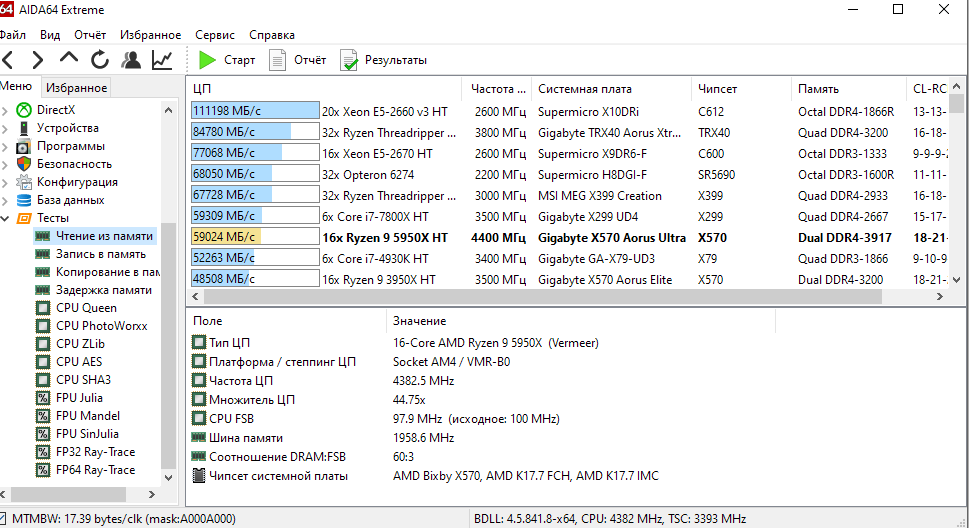The width and height of the screenshot is (969, 528).
Task: Select the 32x Opteron 6274 row
Action: click(569, 174)
